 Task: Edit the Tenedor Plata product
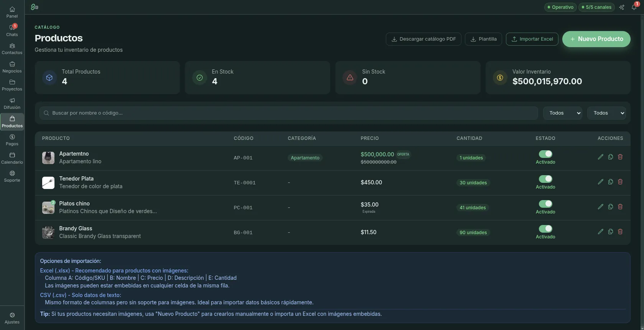pyautogui.click(x=600, y=182)
